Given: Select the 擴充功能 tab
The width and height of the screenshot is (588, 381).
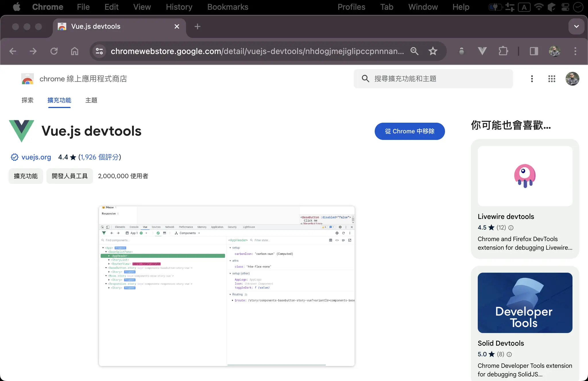Looking at the screenshot, I should point(59,100).
